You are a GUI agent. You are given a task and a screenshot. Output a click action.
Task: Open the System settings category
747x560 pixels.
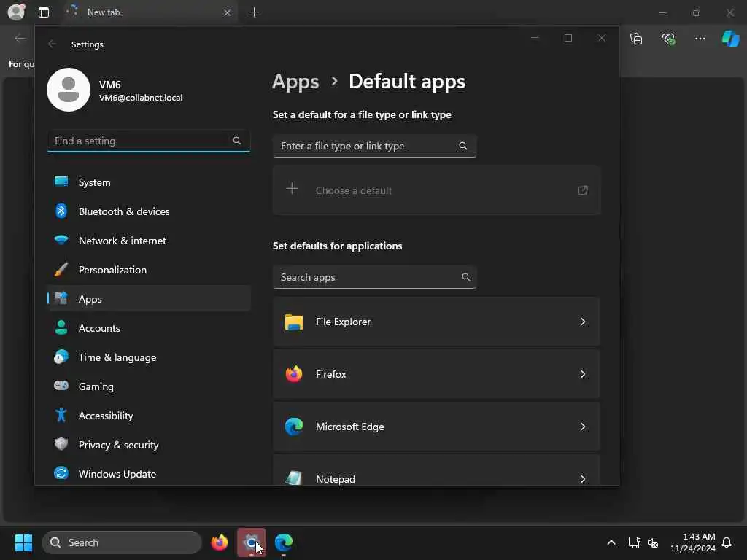coord(149,182)
